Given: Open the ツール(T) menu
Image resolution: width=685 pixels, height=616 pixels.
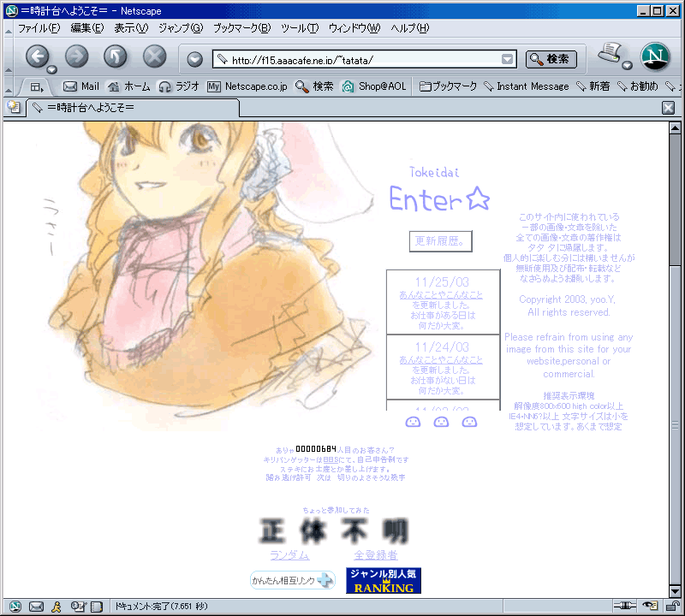Looking at the screenshot, I should [x=300, y=28].
